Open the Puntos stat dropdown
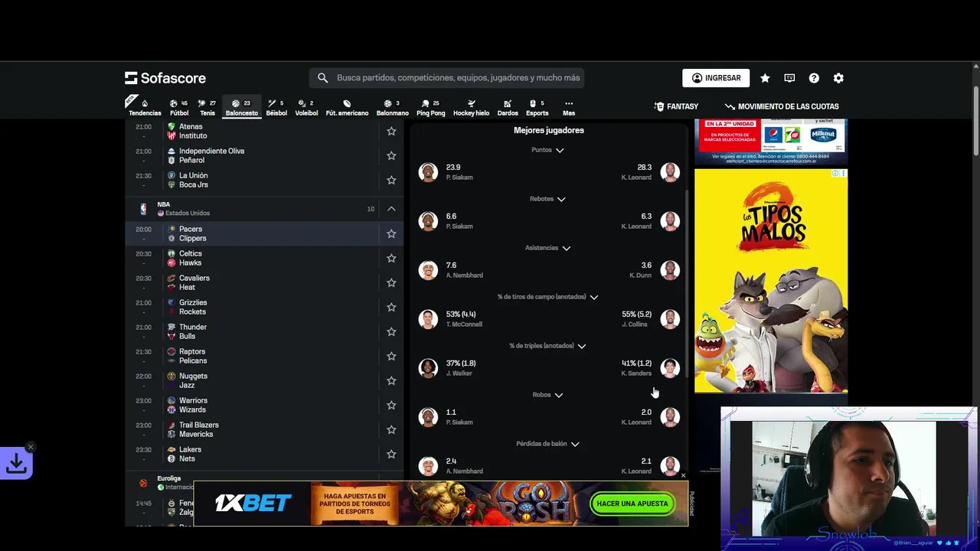This screenshot has height=551, width=980. pyautogui.click(x=548, y=150)
